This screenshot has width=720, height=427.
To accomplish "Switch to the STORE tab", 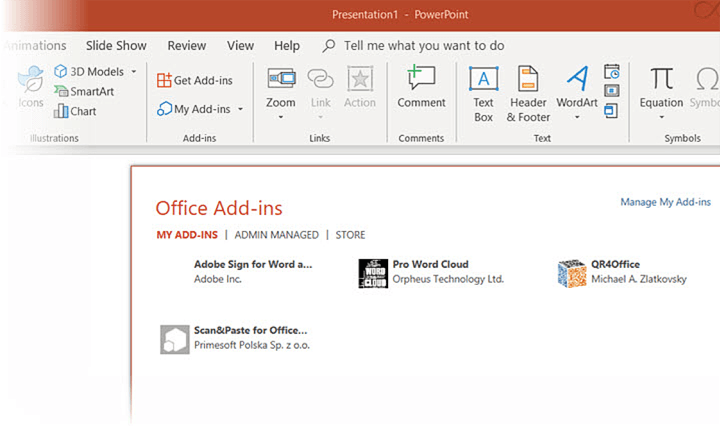I will 350,235.
